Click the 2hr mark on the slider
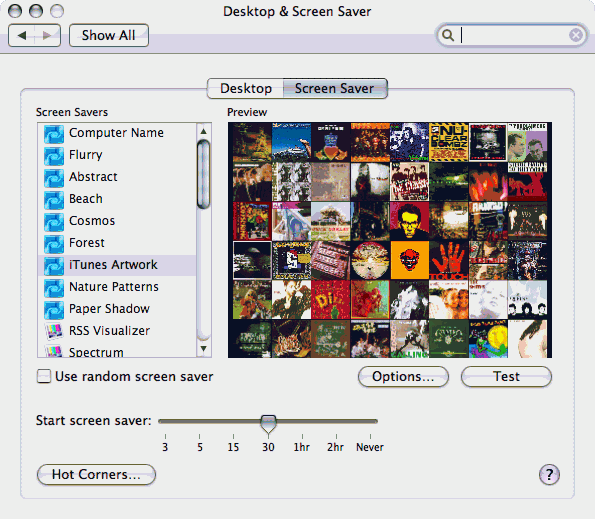Viewport: 595px width, 519px height. [x=335, y=447]
